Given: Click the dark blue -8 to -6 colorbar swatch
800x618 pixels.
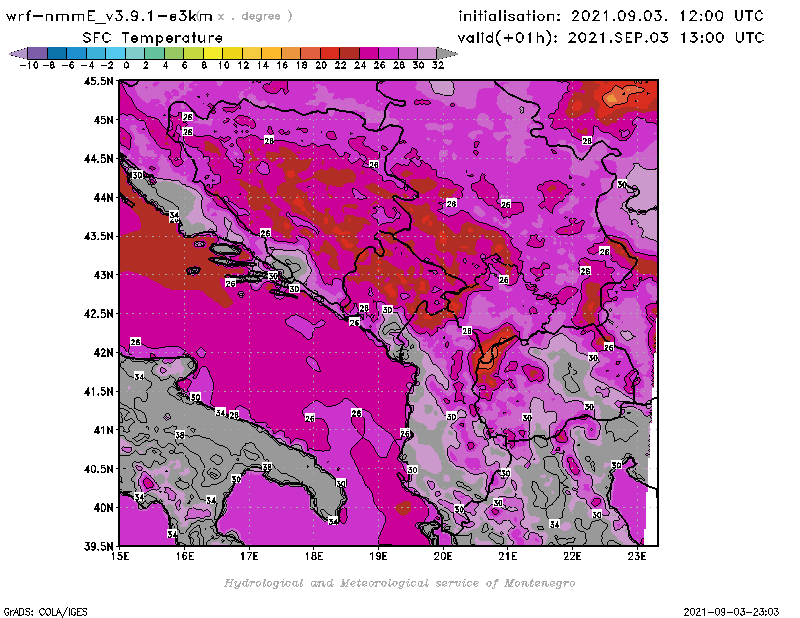Looking at the screenshot, I should (57, 53).
